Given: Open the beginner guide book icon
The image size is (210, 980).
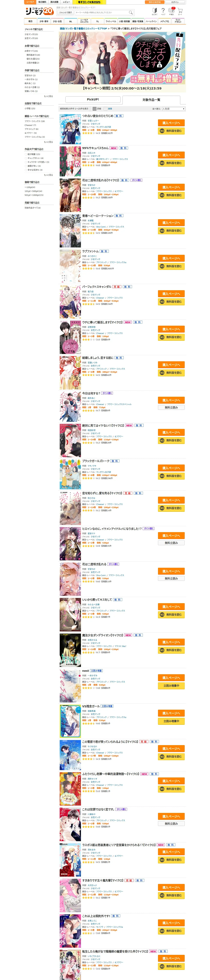Looking at the screenshot, I should click(x=154, y=11).
